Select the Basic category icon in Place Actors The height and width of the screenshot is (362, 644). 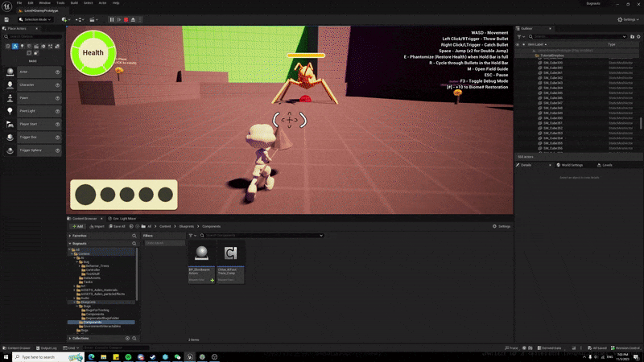click(15, 47)
